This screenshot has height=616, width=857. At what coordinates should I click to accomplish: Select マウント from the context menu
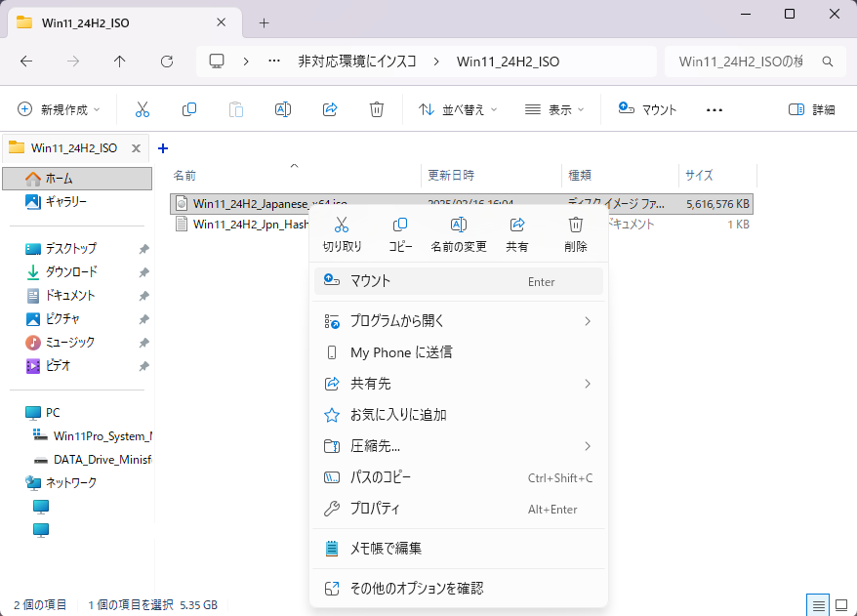459,281
